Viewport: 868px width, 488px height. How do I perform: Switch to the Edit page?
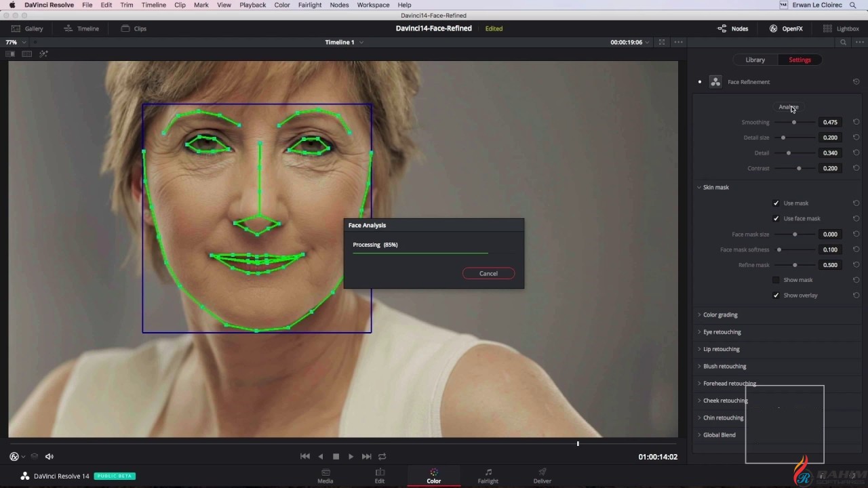coord(380,476)
